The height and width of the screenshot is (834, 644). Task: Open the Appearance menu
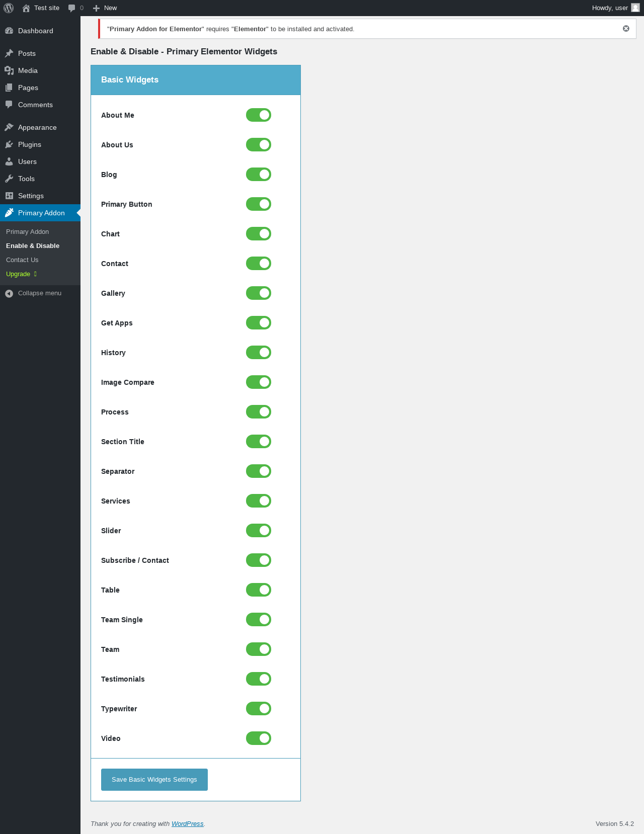(x=40, y=127)
